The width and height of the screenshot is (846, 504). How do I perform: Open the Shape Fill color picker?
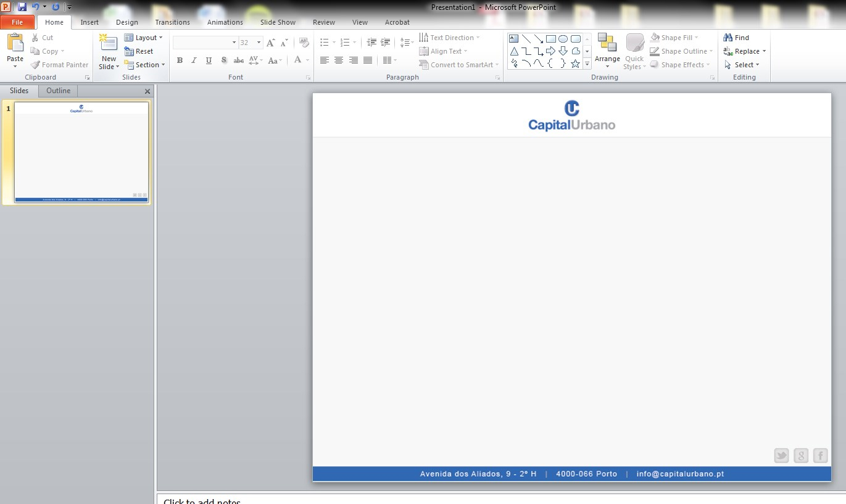coord(674,38)
